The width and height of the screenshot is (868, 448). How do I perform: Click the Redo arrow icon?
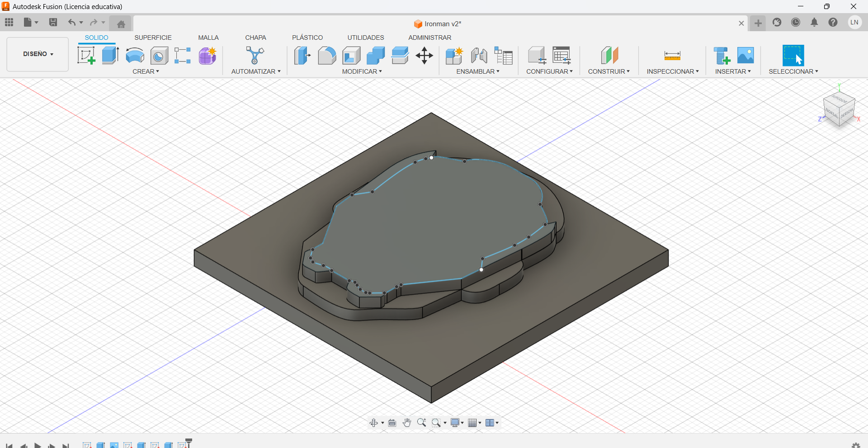click(94, 22)
